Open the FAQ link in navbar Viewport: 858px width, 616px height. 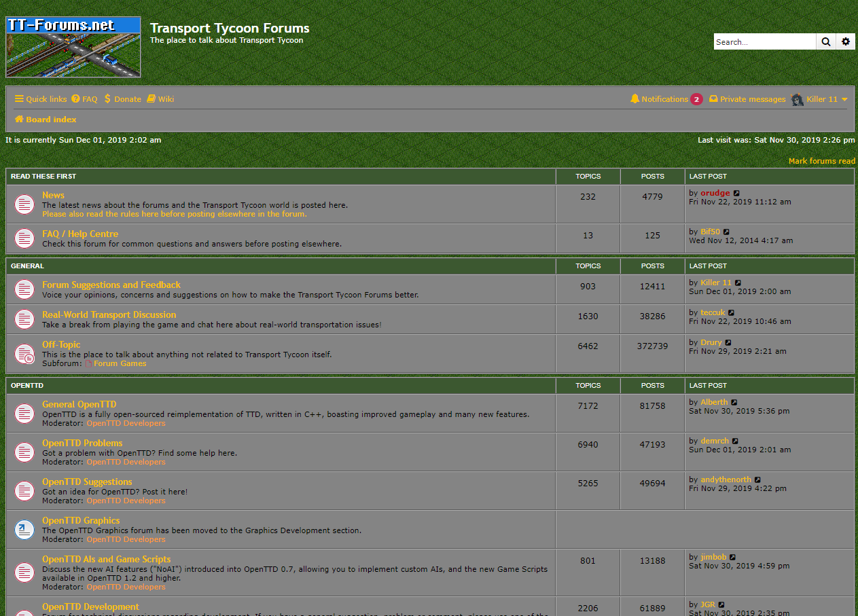pyautogui.click(x=84, y=99)
